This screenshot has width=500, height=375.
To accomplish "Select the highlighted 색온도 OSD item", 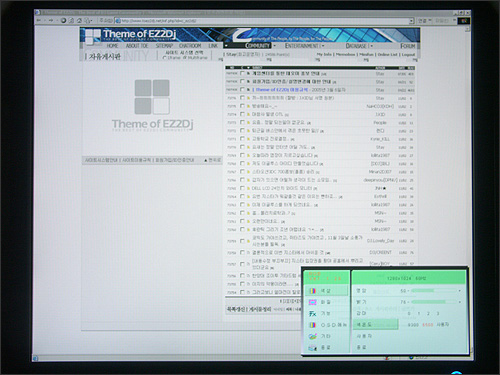I will (x=376, y=324).
